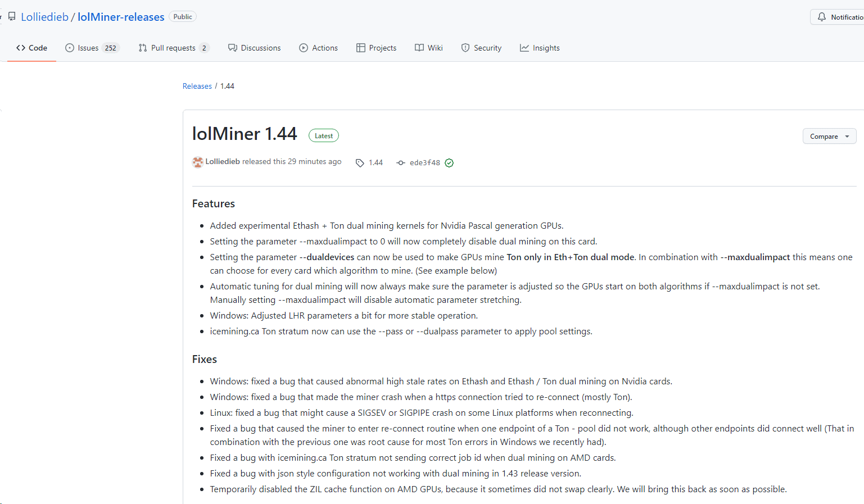Click the icemining.ca AMD job id fix bullet
Screen dimensions: 864x504
click(413, 457)
